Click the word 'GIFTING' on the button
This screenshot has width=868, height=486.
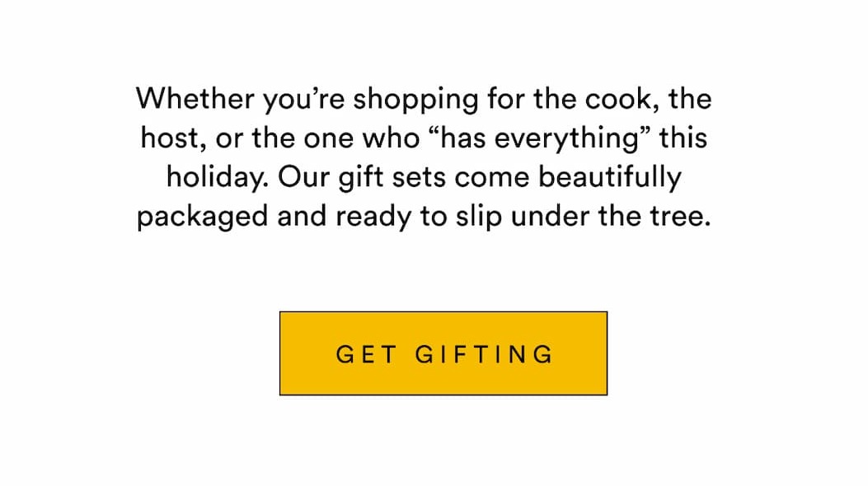pyautogui.click(x=486, y=353)
